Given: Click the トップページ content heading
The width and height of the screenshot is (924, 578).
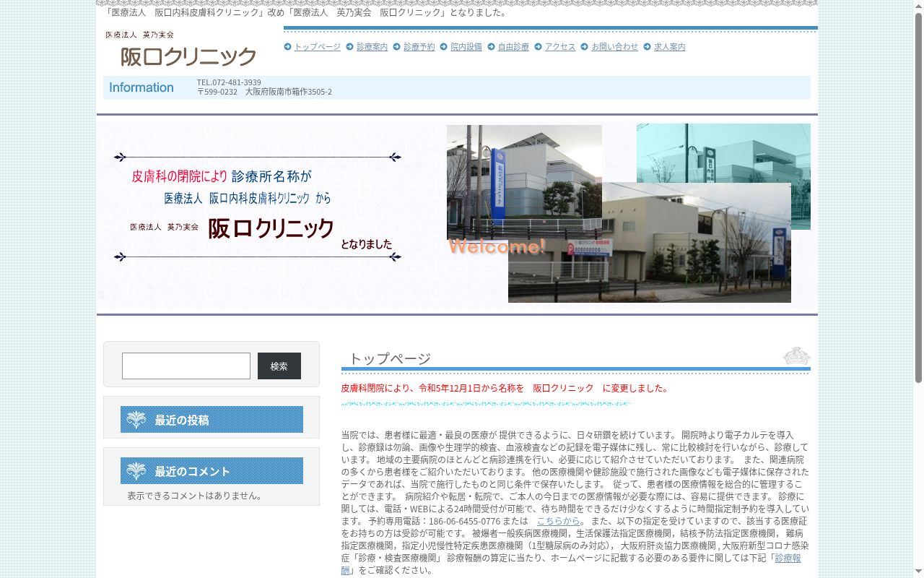Looking at the screenshot, I should coord(390,358).
